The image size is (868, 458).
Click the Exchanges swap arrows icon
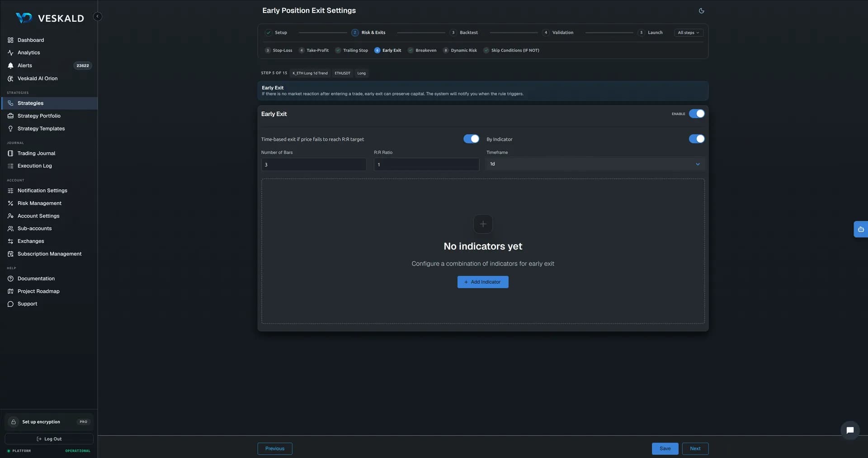point(10,241)
